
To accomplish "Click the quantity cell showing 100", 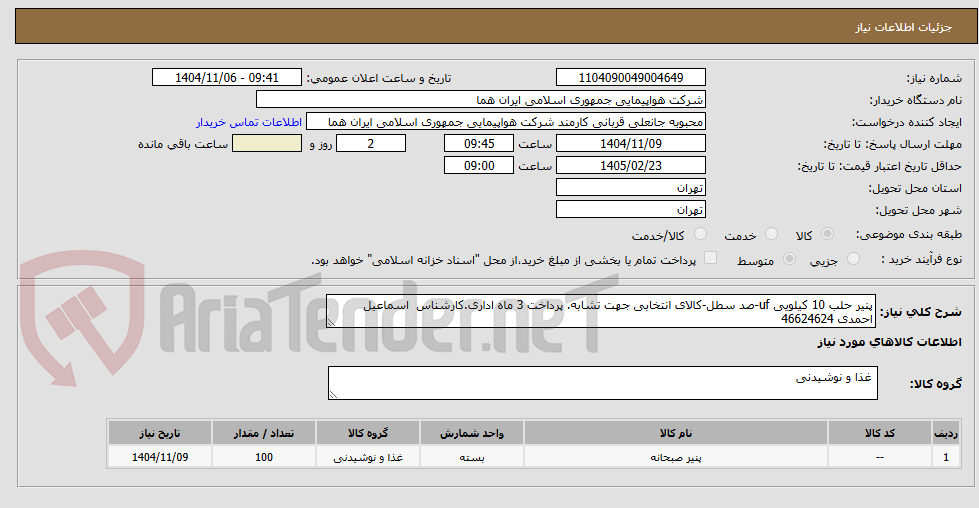I will click(x=264, y=457).
